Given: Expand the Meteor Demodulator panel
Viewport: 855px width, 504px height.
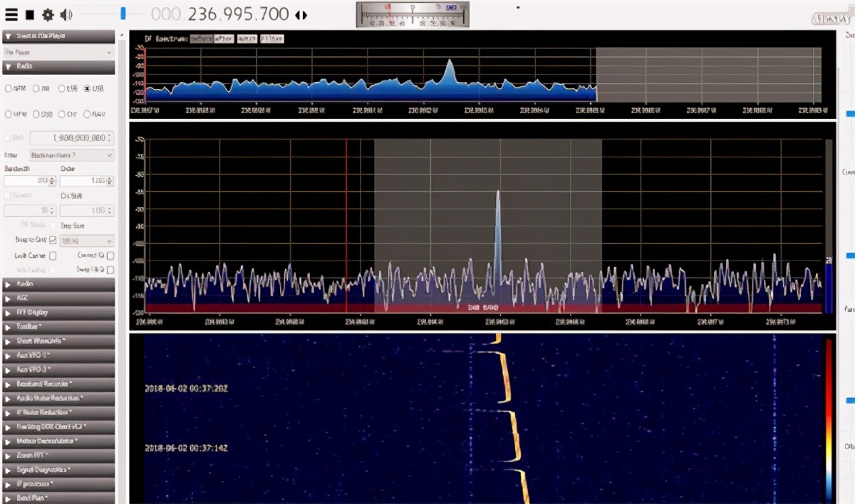Looking at the screenshot, I should coord(58,441).
